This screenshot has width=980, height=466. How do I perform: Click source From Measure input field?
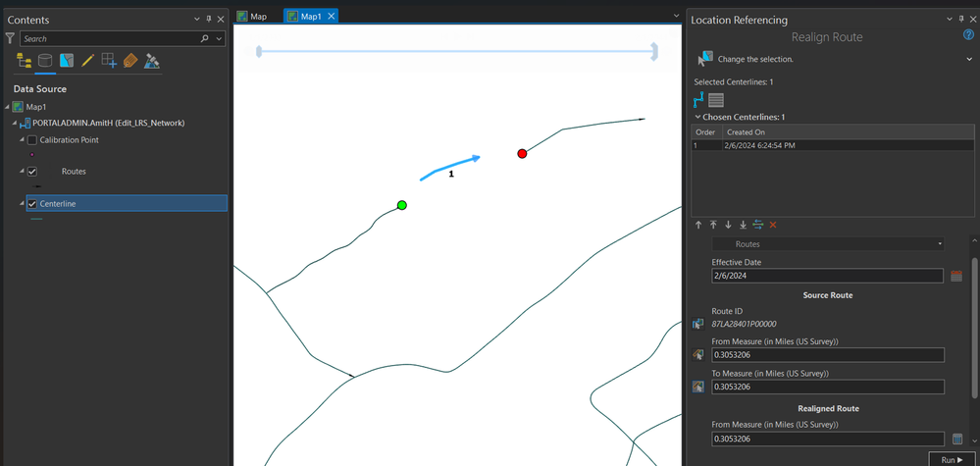click(x=828, y=355)
